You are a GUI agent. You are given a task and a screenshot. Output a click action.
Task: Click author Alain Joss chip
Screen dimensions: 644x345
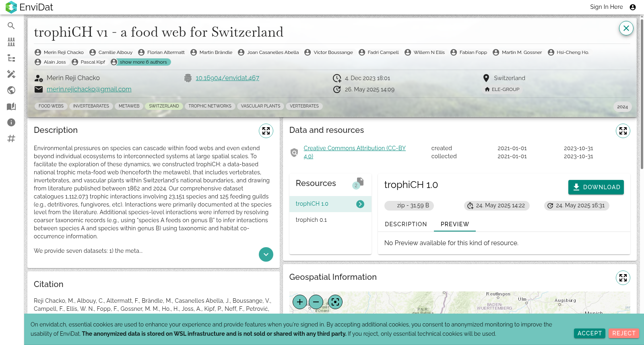pyautogui.click(x=51, y=62)
